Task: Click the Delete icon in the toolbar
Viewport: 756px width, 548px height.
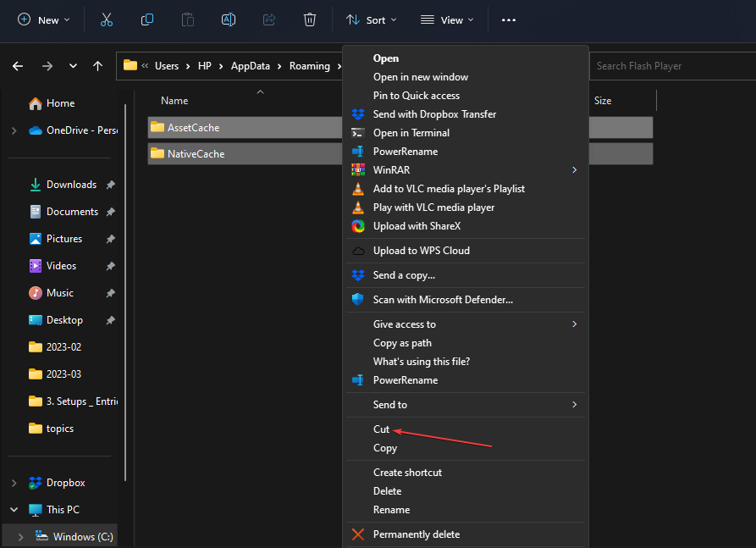Action: 309,19
